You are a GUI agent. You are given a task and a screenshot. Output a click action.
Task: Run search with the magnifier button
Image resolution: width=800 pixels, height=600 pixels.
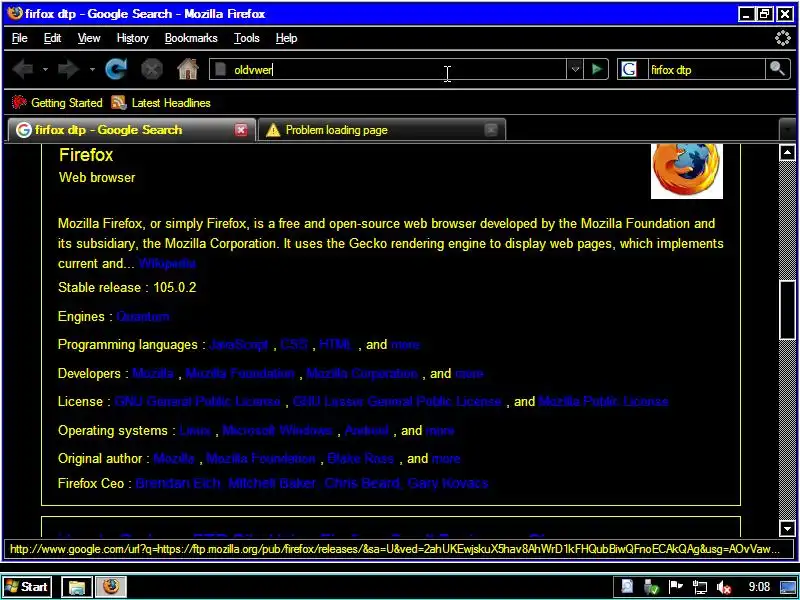778,69
